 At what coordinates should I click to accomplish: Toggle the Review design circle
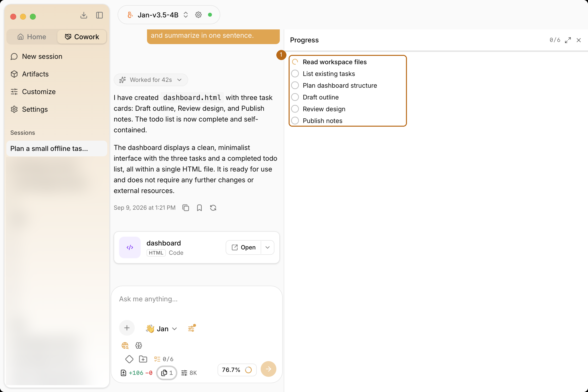[295, 109]
